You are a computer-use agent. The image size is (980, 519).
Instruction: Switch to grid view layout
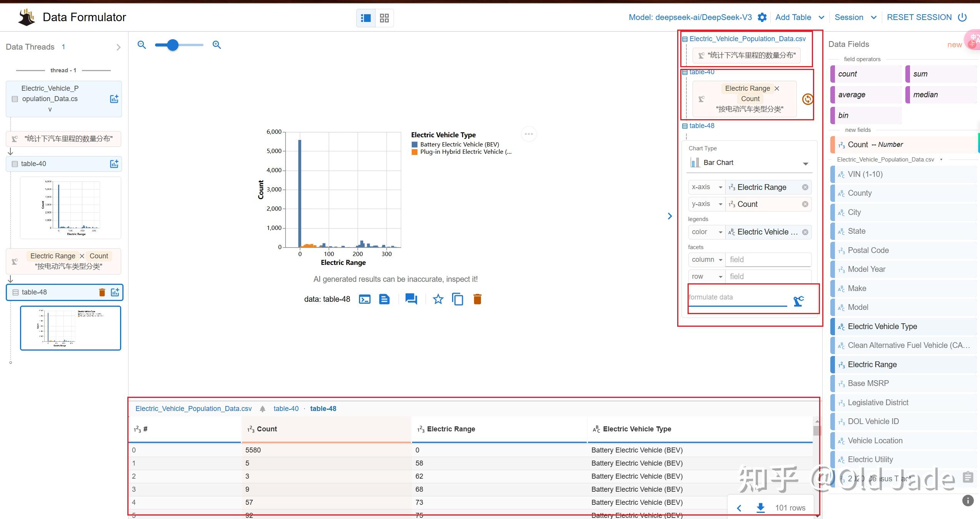point(384,18)
